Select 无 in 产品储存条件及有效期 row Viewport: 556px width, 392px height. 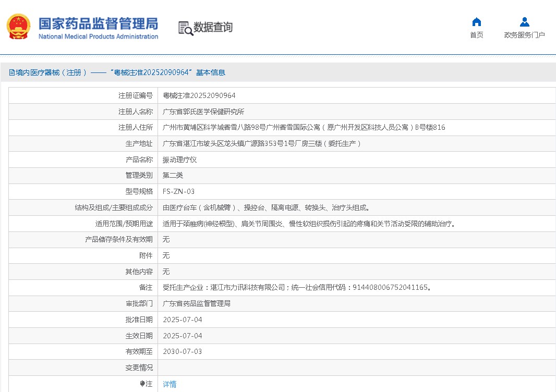(166, 240)
